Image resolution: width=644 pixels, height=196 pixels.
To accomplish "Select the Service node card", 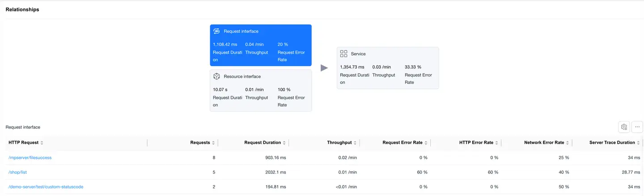I will pos(388,68).
